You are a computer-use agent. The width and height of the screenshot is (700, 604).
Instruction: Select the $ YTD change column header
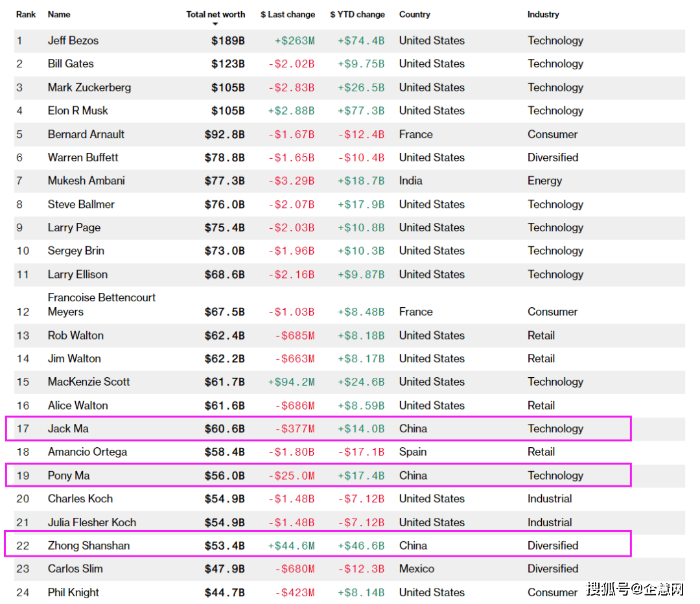(x=357, y=14)
